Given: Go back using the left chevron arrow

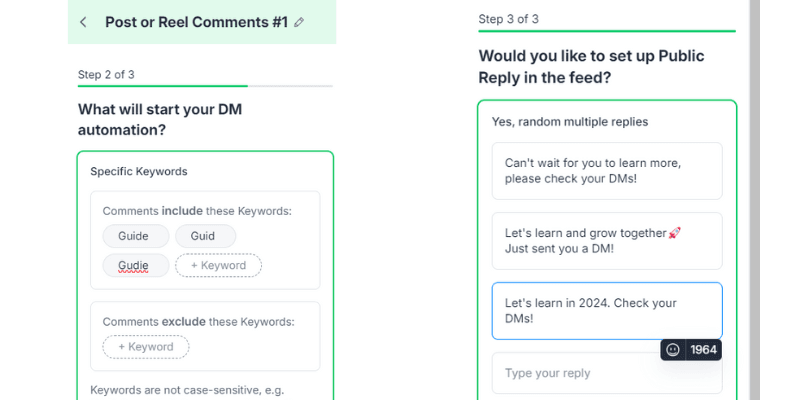Looking at the screenshot, I should coord(83,22).
